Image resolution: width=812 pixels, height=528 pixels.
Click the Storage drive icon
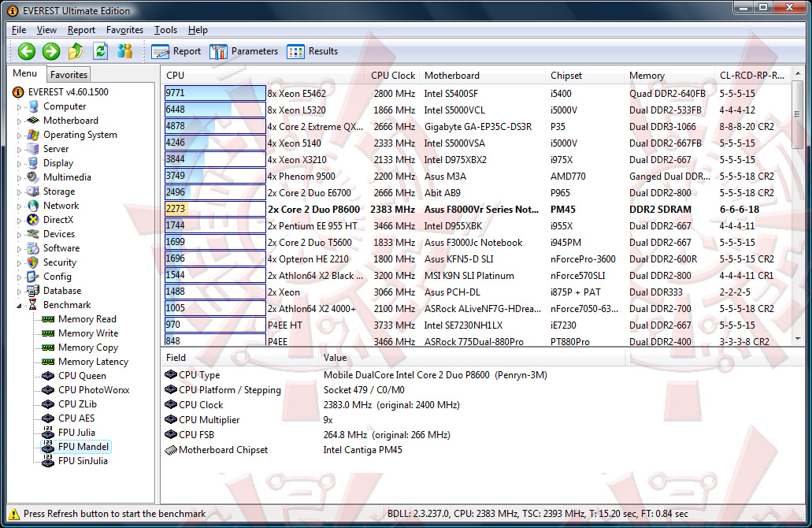34,191
